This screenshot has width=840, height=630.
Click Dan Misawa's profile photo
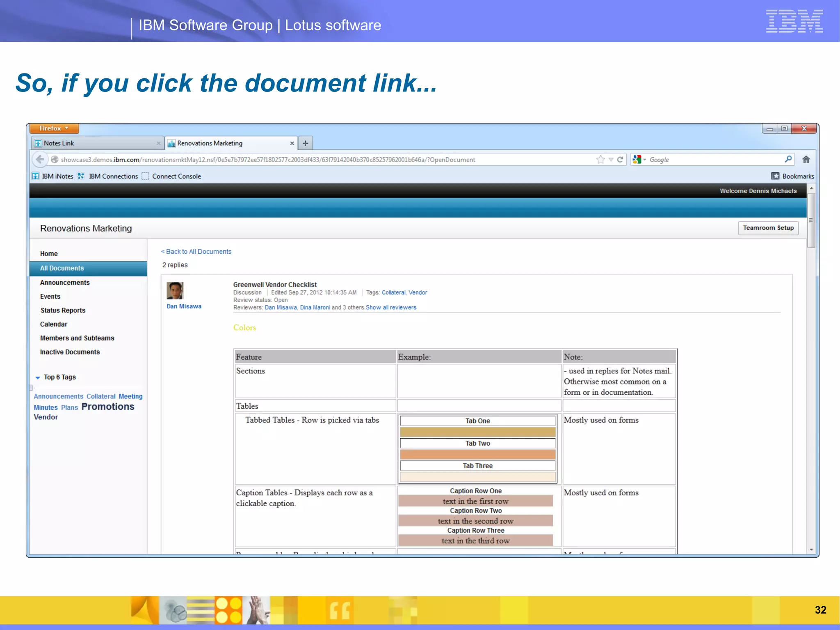[x=175, y=291]
